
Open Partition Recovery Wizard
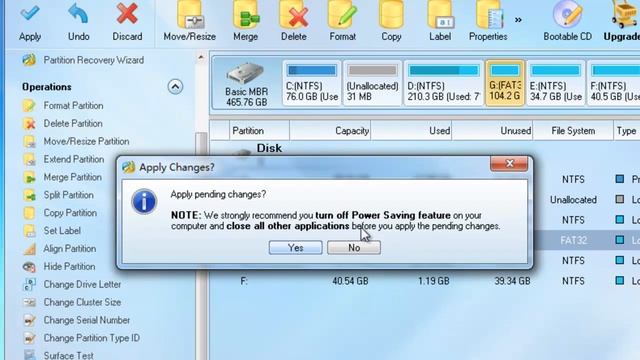93,60
